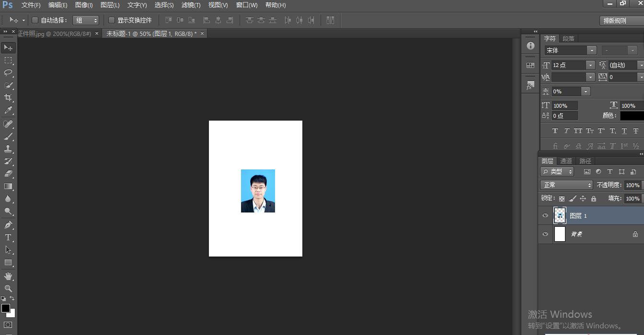
Task: Select the Hand tool
Action: click(8, 276)
